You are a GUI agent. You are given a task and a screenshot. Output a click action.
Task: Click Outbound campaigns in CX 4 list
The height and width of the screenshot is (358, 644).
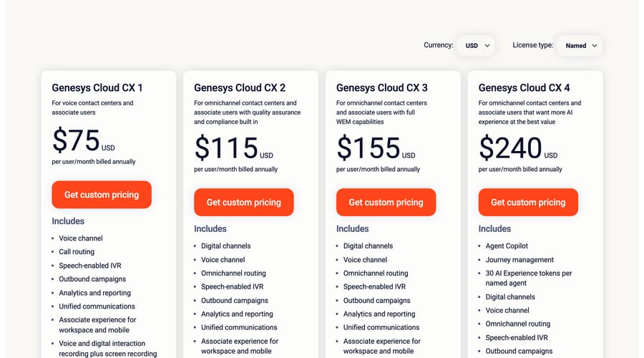pos(519,351)
